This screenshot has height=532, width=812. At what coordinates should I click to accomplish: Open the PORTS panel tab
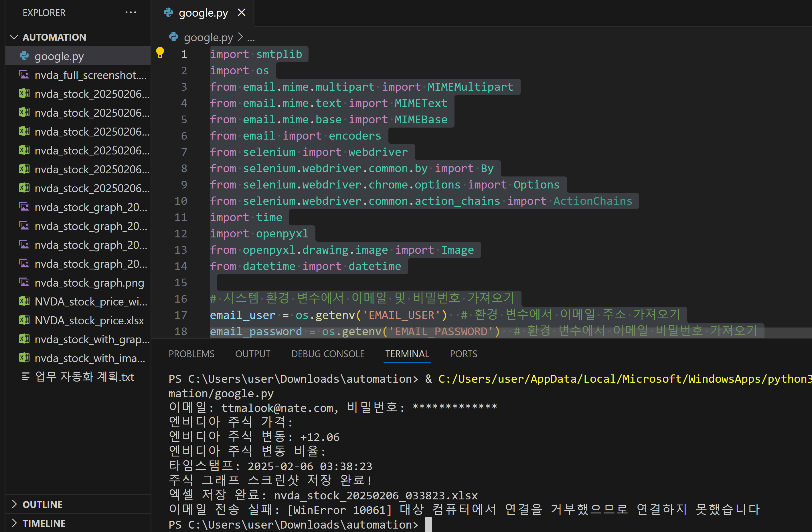[x=463, y=354]
